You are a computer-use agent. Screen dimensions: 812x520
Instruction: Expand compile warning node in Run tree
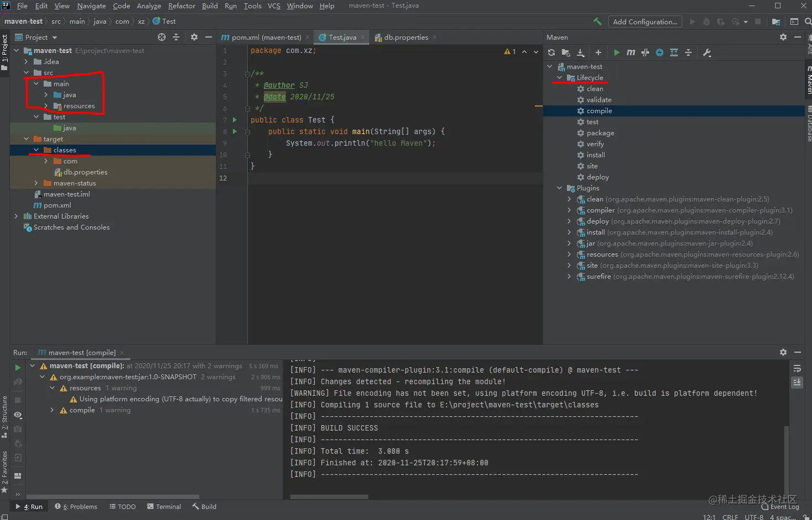52,410
